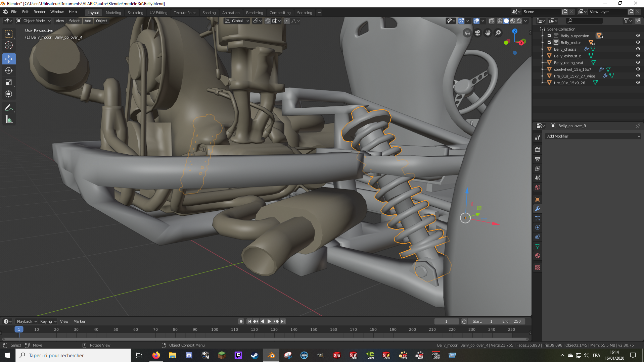Open the Modifiers wrench properties tab
The image size is (644, 362).
tap(538, 209)
